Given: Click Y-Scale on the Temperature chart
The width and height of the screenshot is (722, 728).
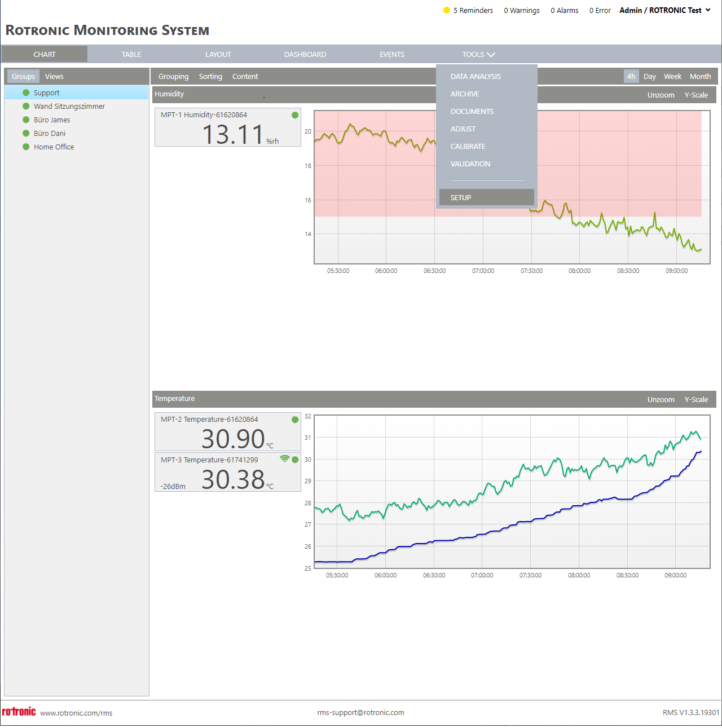Looking at the screenshot, I should (696, 400).
